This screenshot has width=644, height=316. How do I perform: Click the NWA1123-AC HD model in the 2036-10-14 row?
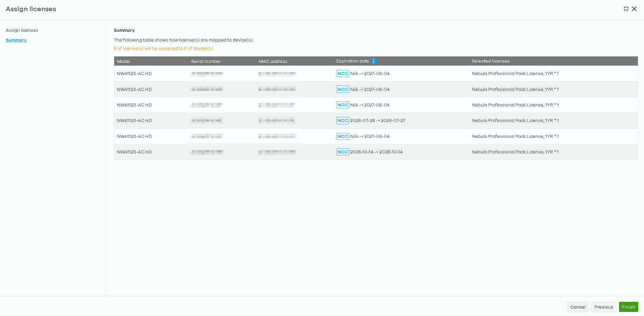(x=134, y=152)
